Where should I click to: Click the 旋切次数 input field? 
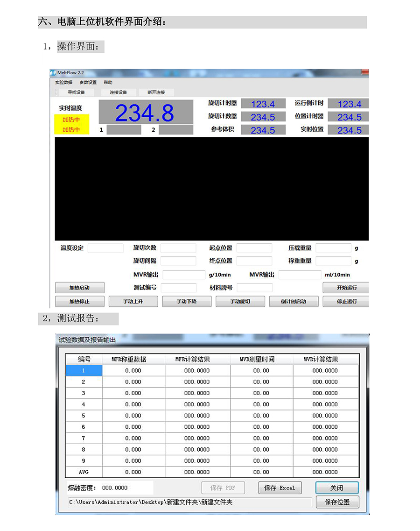tap(178, 248)
